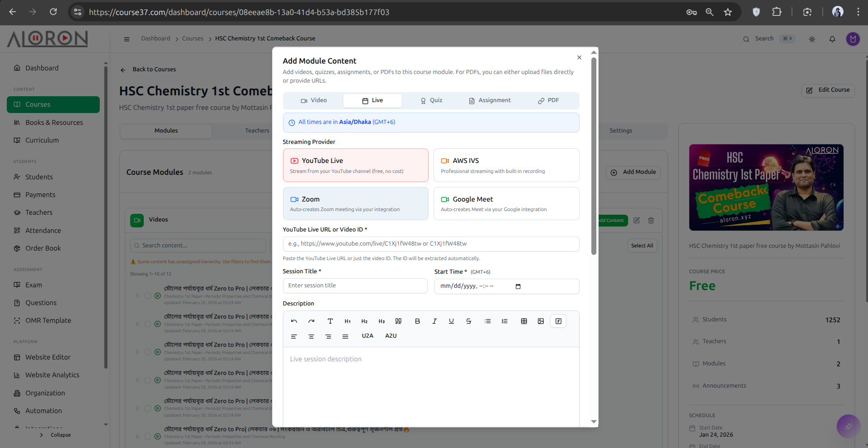Convert text using the A2U button
Screen dimensions: 868x448
tap(391, 336)
